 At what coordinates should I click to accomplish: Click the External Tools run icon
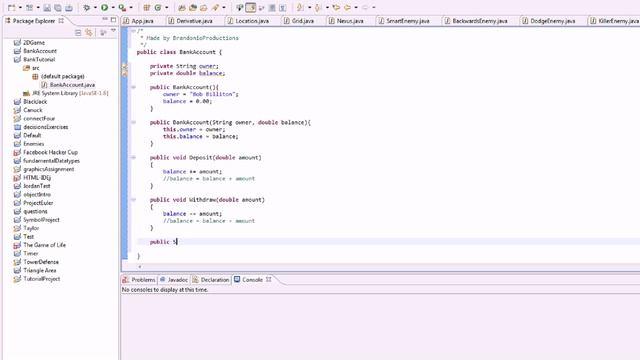122,7
